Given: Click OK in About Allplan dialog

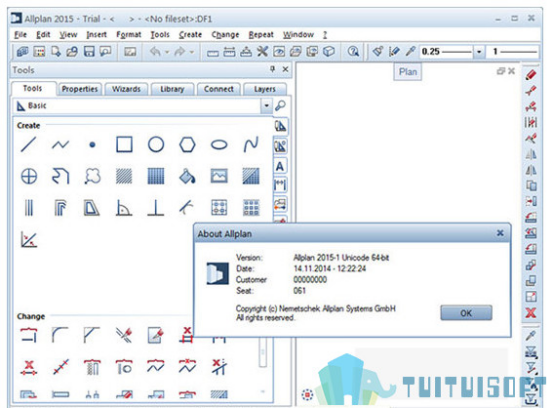Looking at the screenshot, I should tap(466, 313).
